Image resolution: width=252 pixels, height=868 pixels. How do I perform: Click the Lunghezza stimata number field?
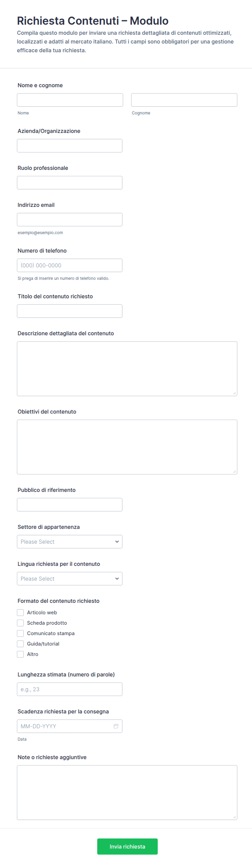(70, 689)
